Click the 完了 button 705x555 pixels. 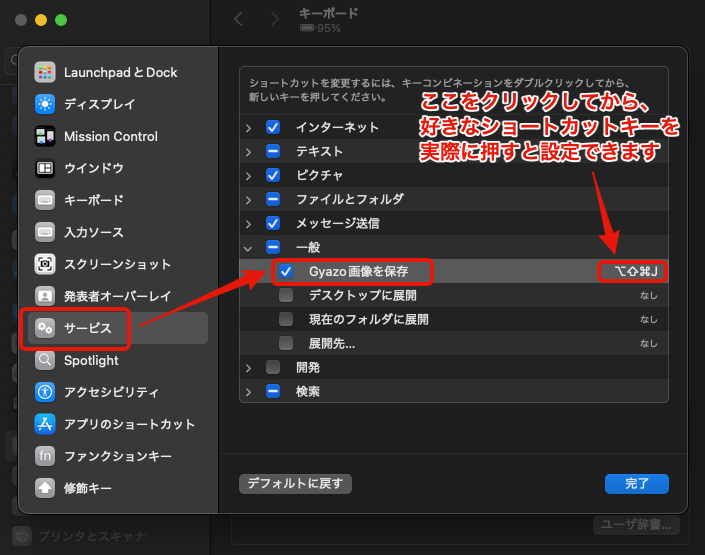tap(636, 484)
